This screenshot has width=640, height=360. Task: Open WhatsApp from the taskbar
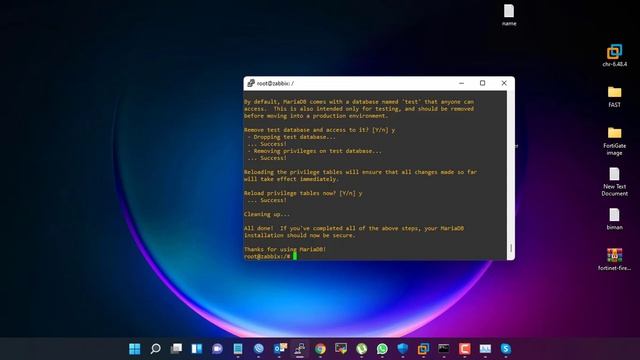382,349
